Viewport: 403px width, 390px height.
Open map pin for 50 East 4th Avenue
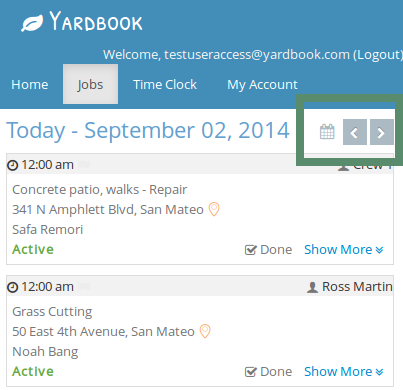click(x=205, y=331)
